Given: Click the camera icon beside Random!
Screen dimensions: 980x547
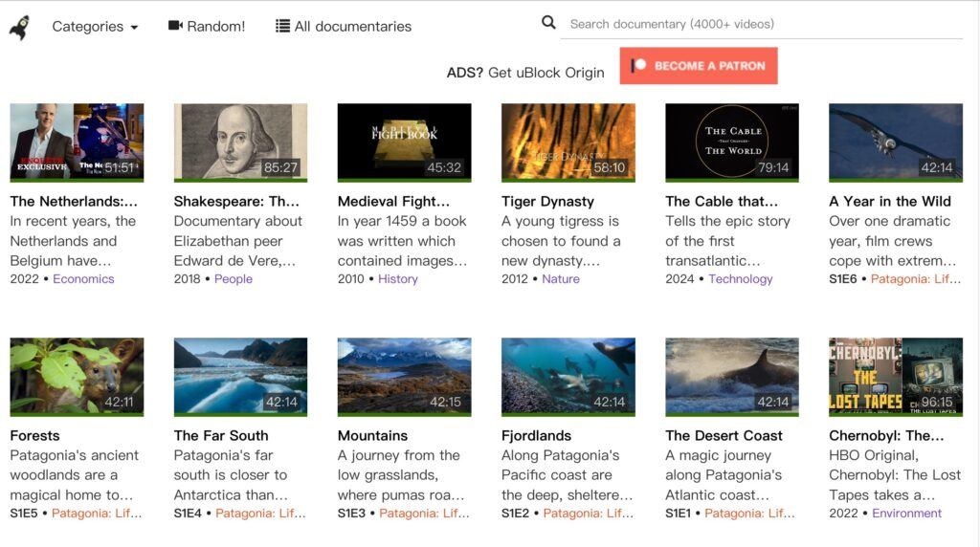Looking at the screenshot, I should (x=175, y=26).
